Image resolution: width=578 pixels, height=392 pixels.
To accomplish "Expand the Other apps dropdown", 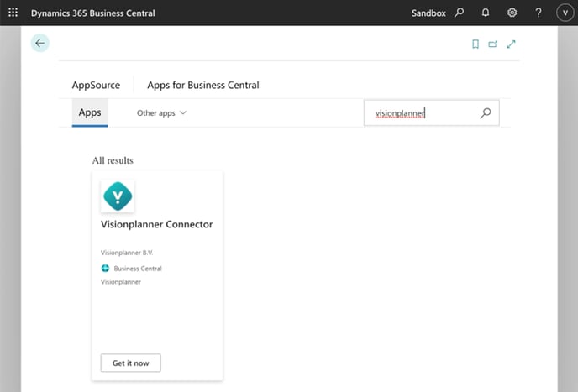I will 161,113.
